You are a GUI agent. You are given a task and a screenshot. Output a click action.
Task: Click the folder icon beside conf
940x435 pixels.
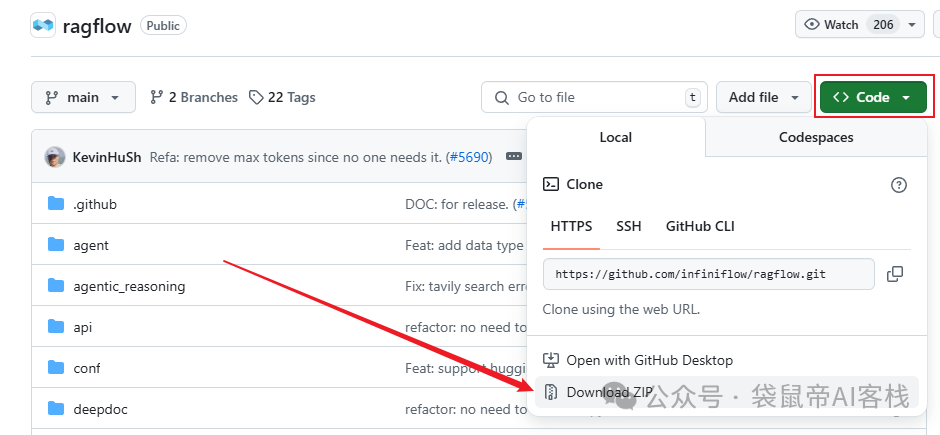pyautogui.click(x=56, y=367)
